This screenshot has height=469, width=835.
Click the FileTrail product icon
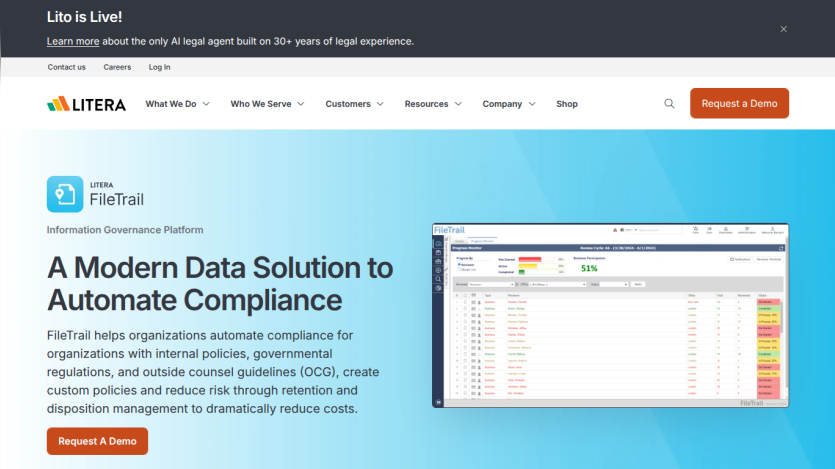pos(65,194)
